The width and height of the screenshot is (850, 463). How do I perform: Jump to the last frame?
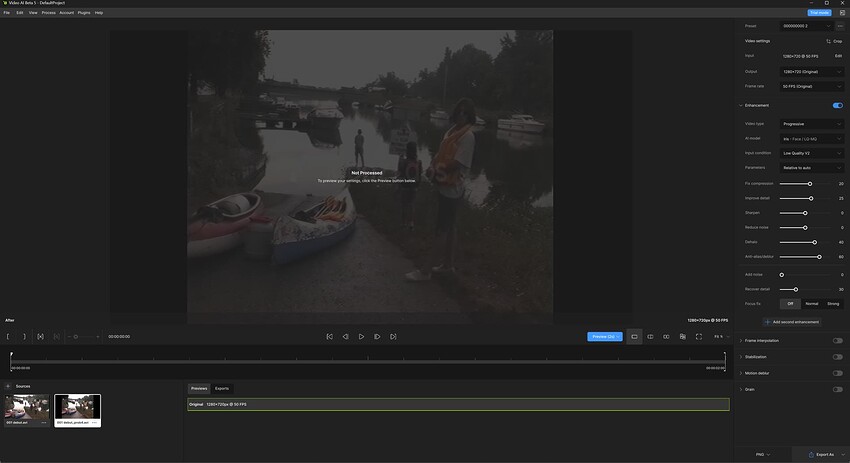(393, 337)
